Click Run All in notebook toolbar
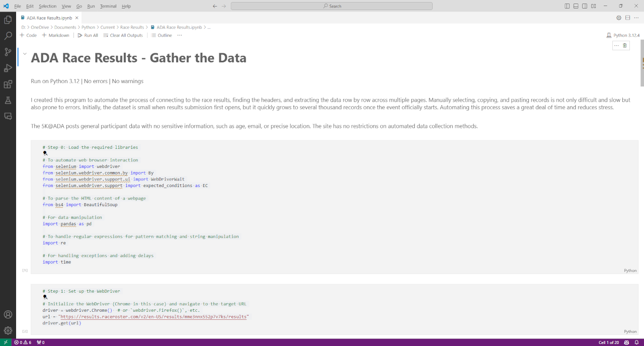The width and height of the screenshot is (644, 346). point(88,35)
